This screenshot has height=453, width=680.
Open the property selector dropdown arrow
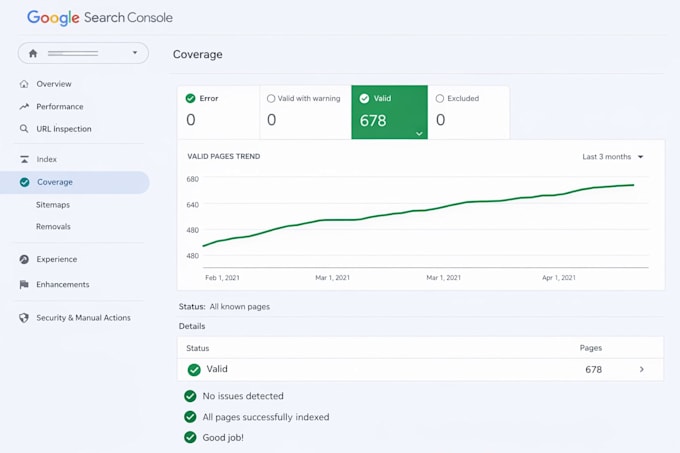pos(135,52)
